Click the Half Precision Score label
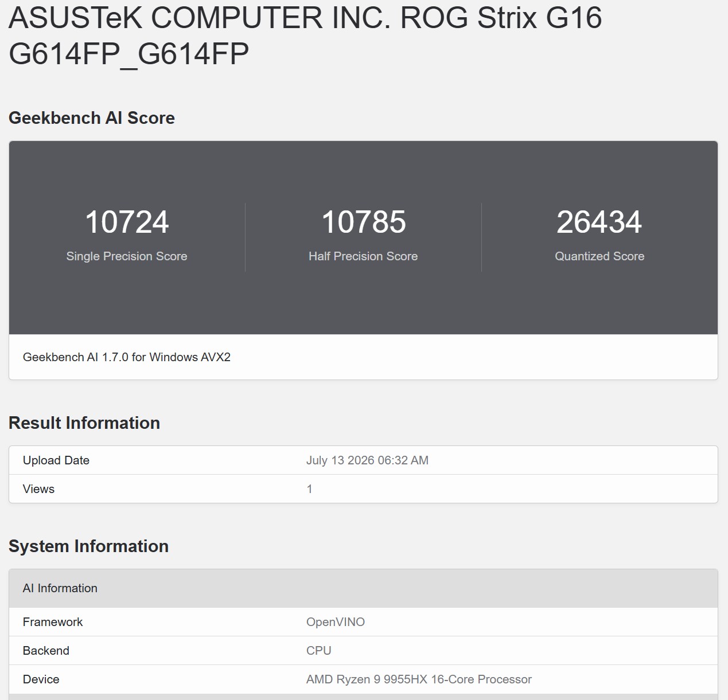This screenshot has height=700, width=728. [x=363, y=256]
